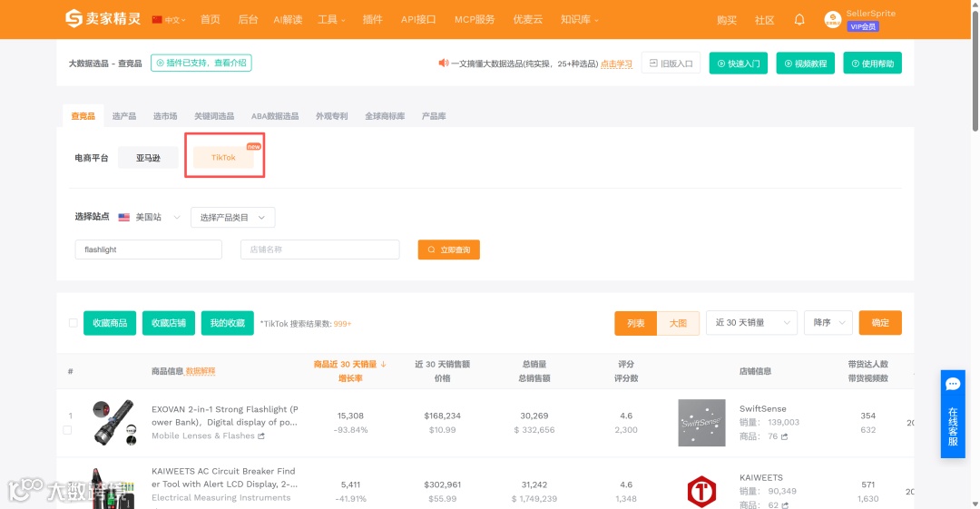The height and width of the screenshot is (509, 980).
Task: Sort by 商品近 30 天销量 column
Action: click(350, 364)
